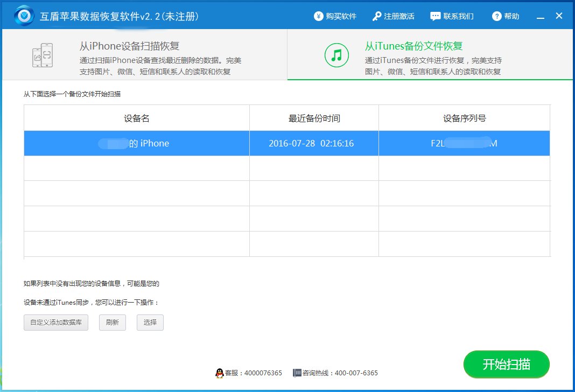The width and height of the screenshot is (575, 392).
Task: Open 购买软件 to buy the software
Action: coord(341,16)
